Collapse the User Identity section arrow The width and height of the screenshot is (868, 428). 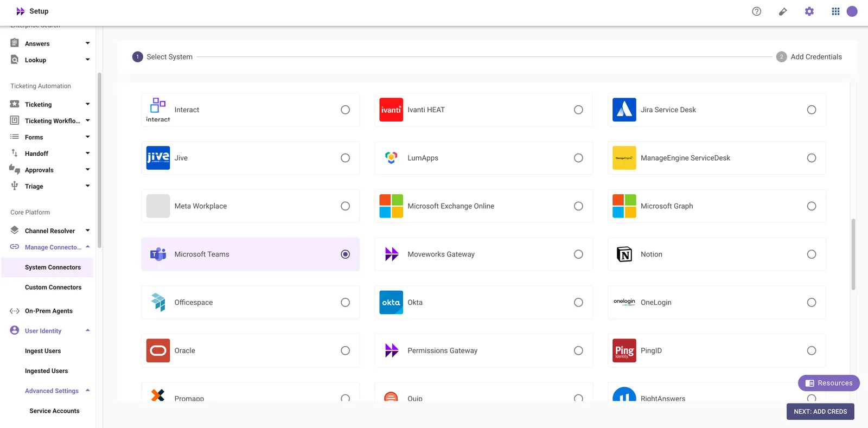coord(87,330)
